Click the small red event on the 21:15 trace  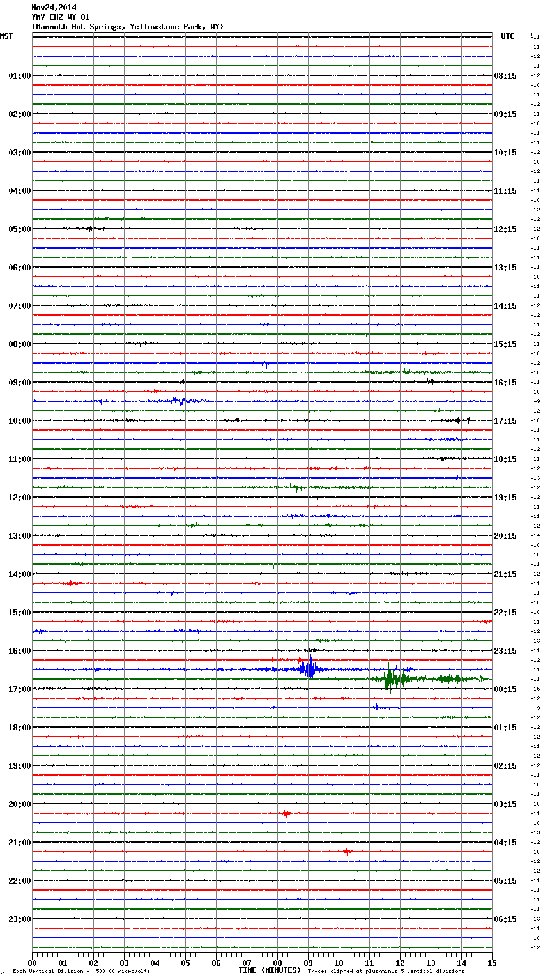[x=346, y=852]
